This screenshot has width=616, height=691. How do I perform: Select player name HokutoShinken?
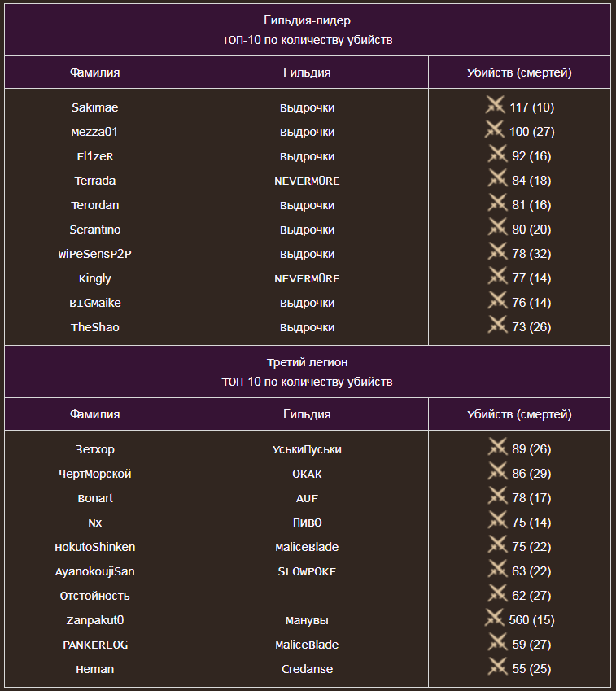94,547
